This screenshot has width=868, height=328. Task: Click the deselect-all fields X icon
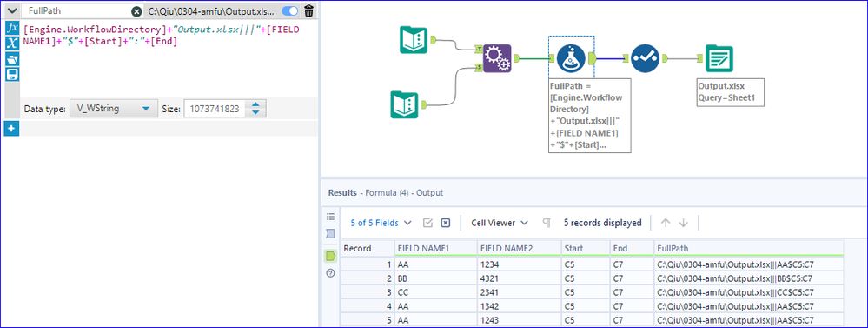445,223
